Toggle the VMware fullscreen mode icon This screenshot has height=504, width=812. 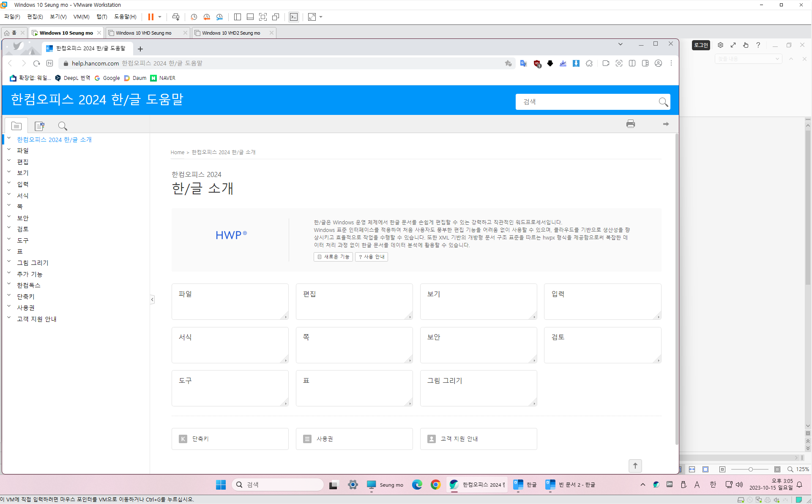click(263, 17)
